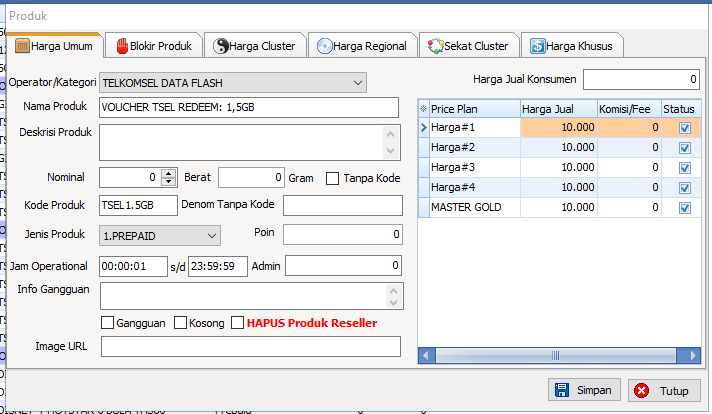
Task: Select the MASTER GOLD price plan row
Action: coord(559,207)
